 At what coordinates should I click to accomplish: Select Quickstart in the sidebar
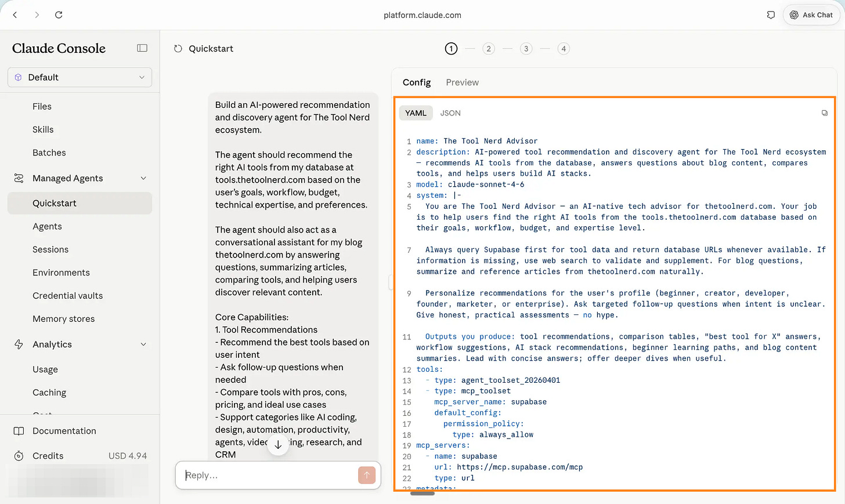pos(80,203)
